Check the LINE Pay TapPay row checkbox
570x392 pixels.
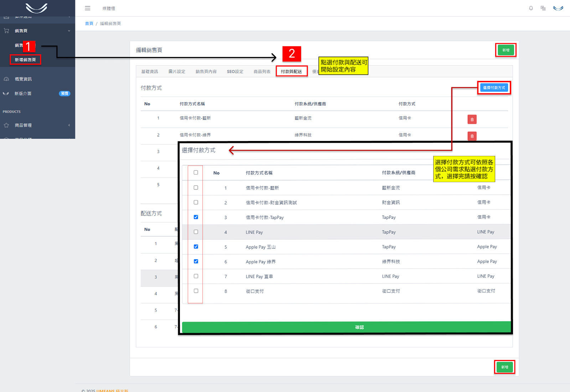pyautogui.click(x=196, y=232)
